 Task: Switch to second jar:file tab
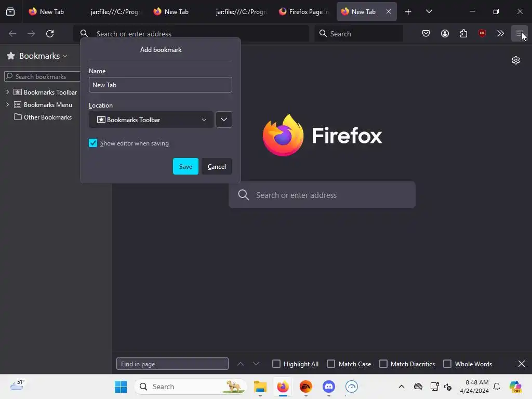coord(241,11)
